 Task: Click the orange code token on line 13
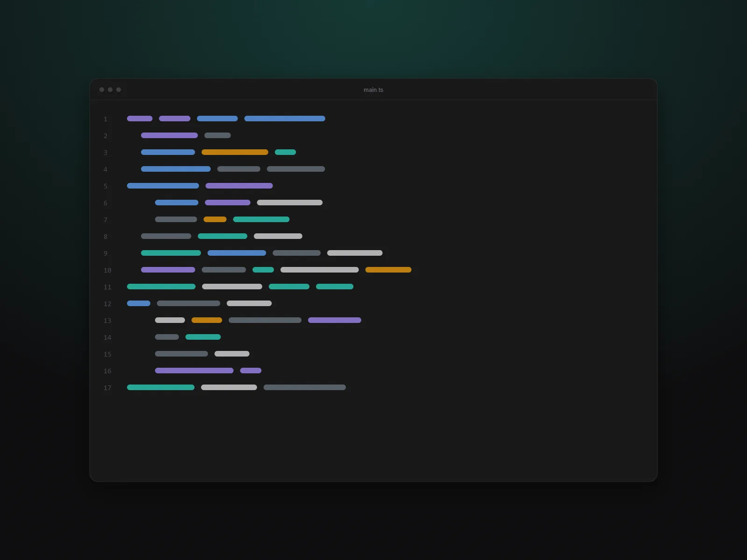point(206,320)
